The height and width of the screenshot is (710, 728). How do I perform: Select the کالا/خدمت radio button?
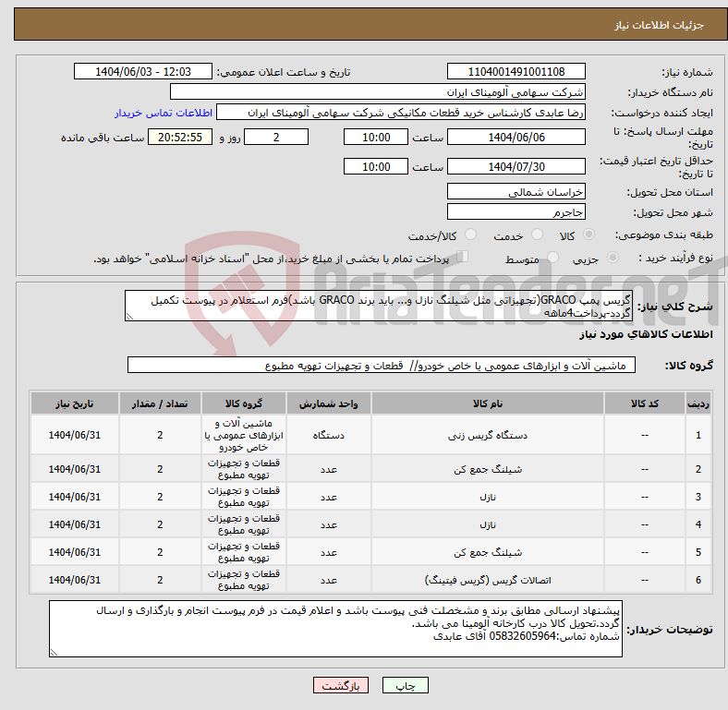pos(471,235)
